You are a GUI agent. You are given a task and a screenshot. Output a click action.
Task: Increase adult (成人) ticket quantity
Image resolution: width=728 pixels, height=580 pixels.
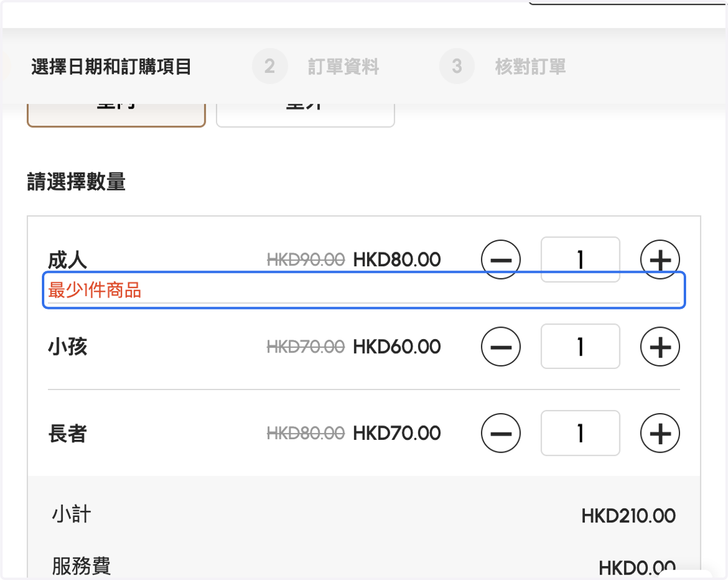tap(660, 260)
